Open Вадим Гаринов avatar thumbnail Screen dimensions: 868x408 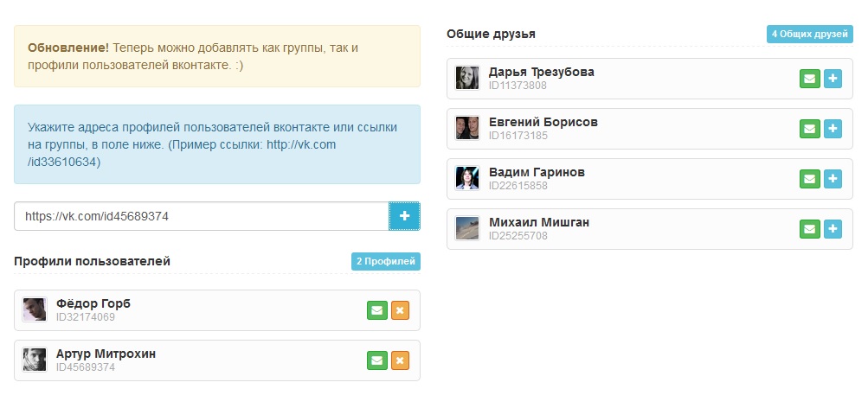467,178
